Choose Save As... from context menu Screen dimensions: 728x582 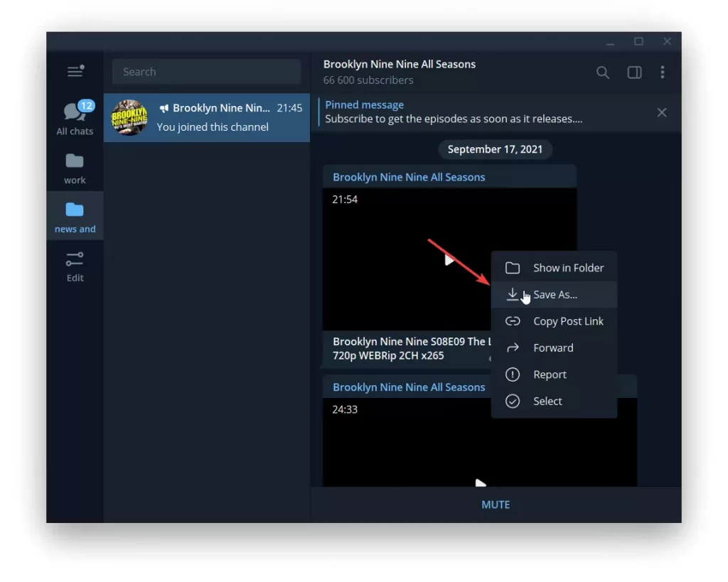tap(554, 294)
